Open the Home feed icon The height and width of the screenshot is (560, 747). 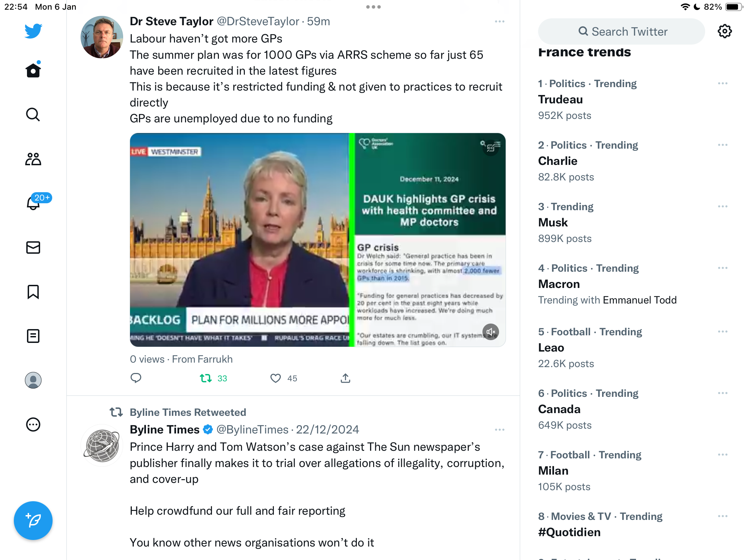pos(33,70)
